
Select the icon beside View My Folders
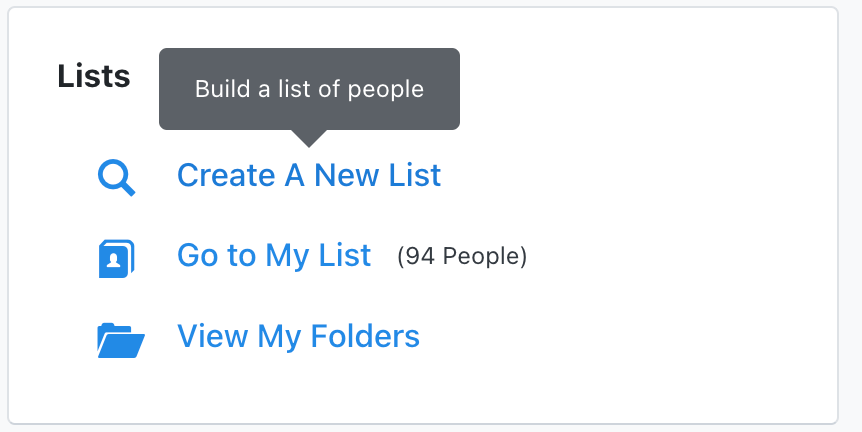(x=121, y=340)
